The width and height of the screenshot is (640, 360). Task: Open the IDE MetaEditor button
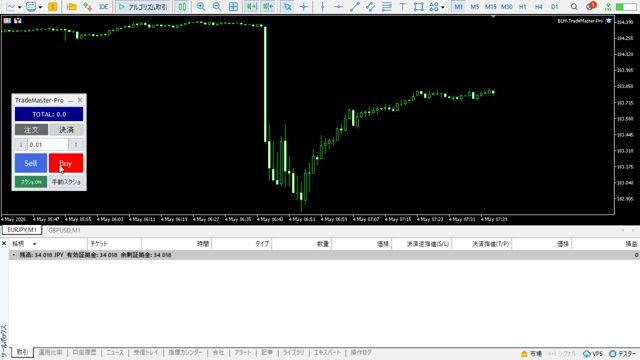pyautogui.click(x=103, y=7)
